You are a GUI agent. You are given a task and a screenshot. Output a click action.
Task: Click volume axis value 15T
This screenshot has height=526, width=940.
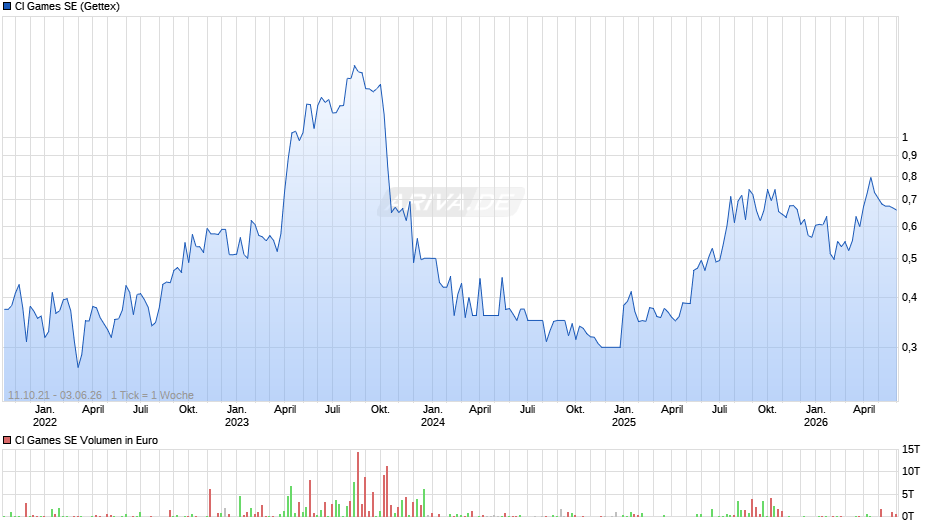[911, 449]
